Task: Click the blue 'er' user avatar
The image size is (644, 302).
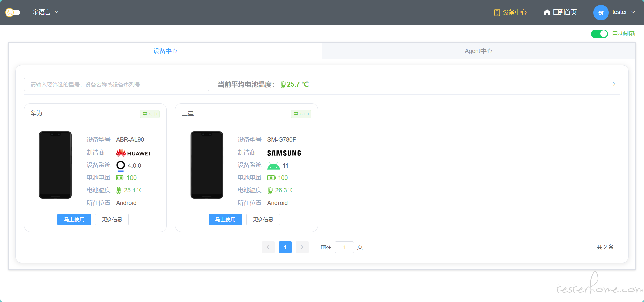Action: pyautogui.click(x=601, y=12)
